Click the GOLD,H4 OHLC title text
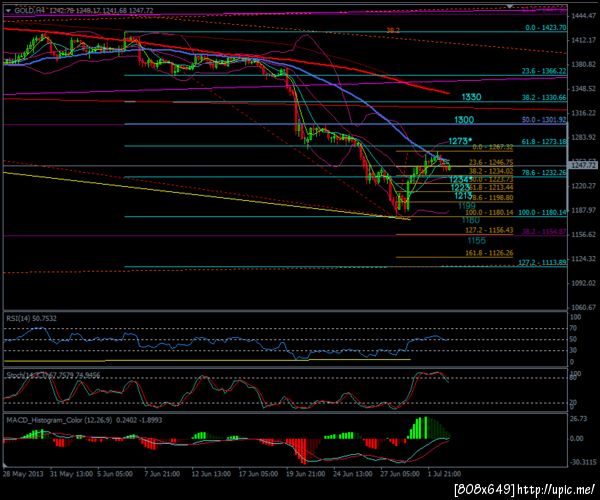Image resolution: width=600 pixels, height=500 pixels. [x=83, y=10]
